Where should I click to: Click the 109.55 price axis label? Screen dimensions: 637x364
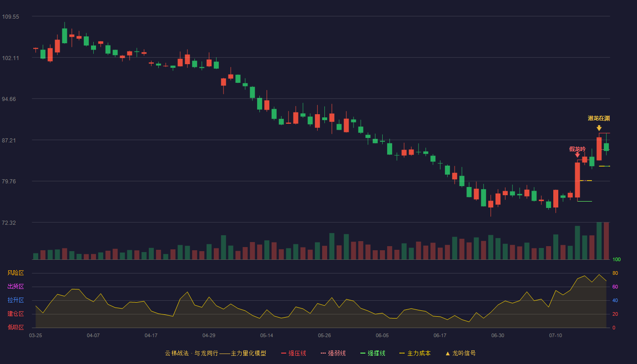(x=10, y=17)
